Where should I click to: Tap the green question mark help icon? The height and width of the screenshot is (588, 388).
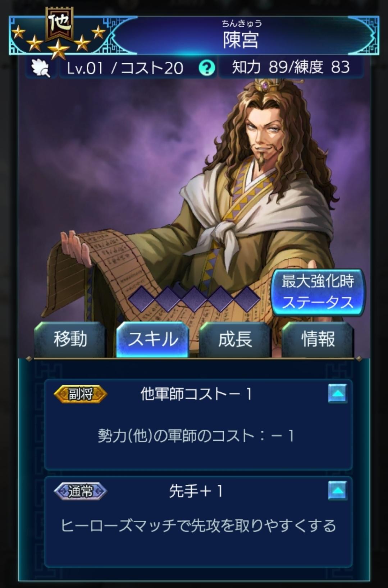(207, 67)
